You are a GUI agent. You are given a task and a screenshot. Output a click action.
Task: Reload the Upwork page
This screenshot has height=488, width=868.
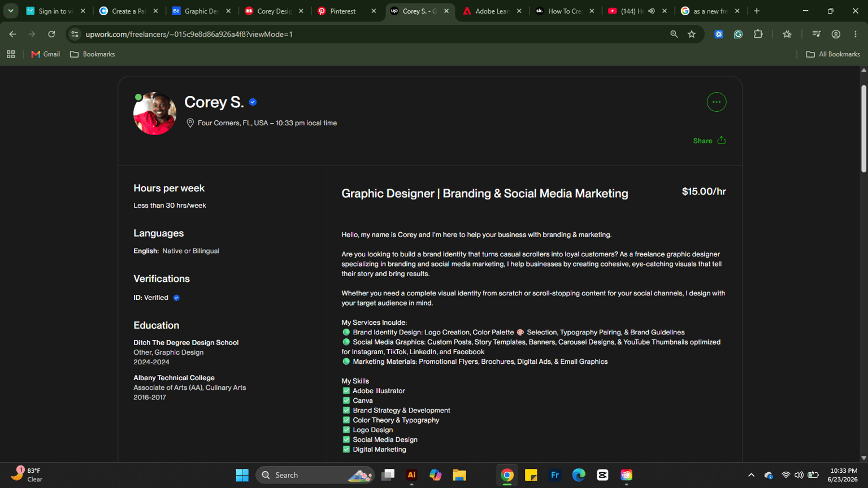click(x=51, y=34)
